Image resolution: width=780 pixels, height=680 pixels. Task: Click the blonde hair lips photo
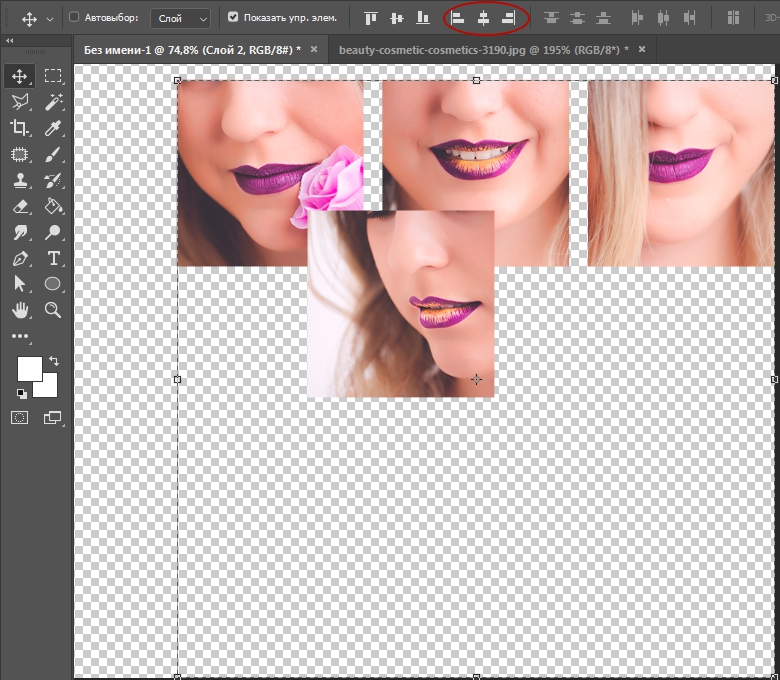click(681, 174)
